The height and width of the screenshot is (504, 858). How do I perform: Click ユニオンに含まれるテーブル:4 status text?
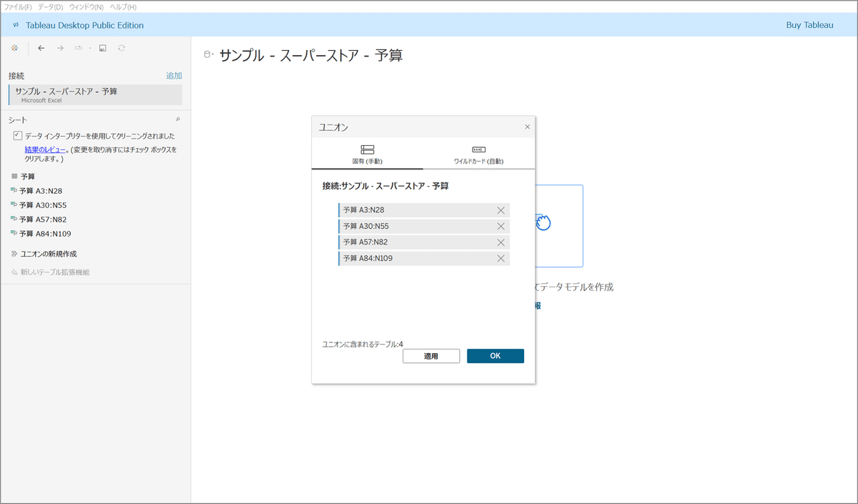pyautogui.click(x=363, y=344)
